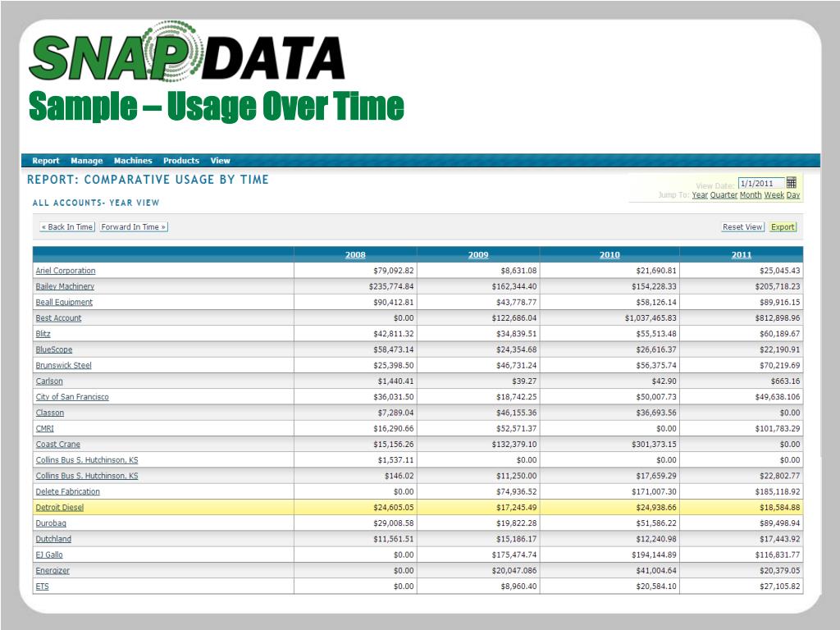Viewport: 840px width, 630px height.
Task: Click the $175,474.74 value for EJ Gallo
Action: tap(514, 555)
